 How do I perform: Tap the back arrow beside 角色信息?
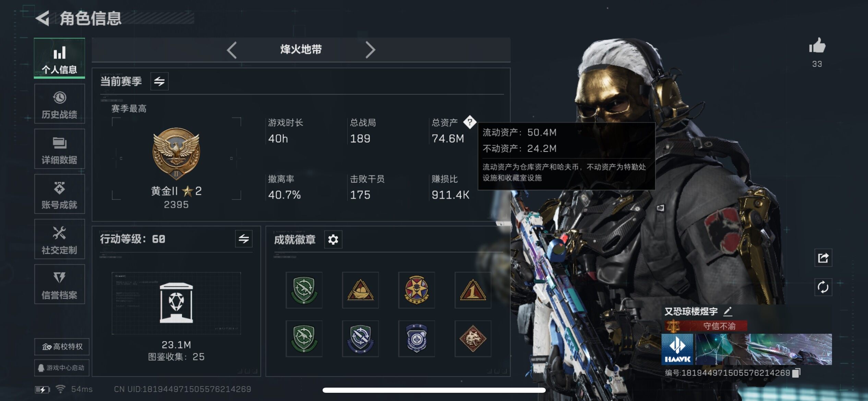point(43,18)
